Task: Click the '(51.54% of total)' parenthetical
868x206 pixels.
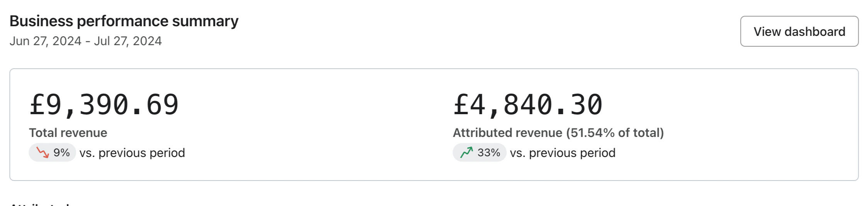Action: pyautogui.click(x=615, y=133)
